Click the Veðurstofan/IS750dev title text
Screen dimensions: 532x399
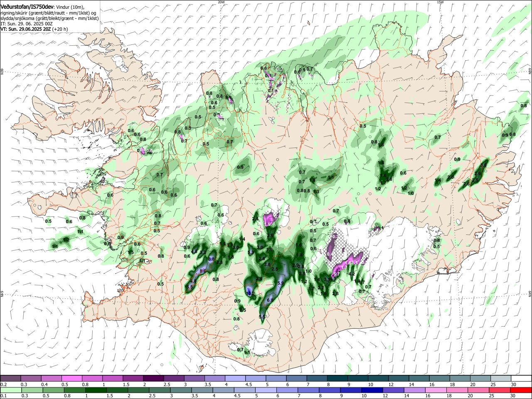(x=27, y=6)
